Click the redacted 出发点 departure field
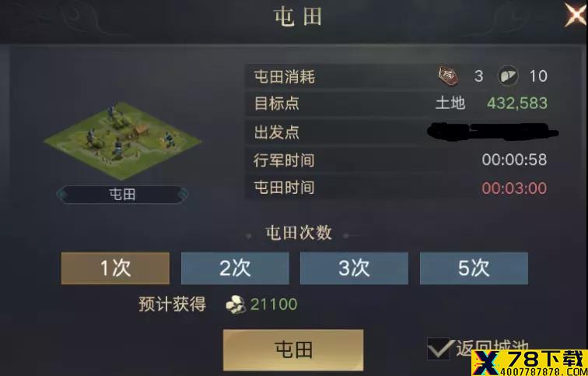Screen dimensions: 588x376 (492, 132)
